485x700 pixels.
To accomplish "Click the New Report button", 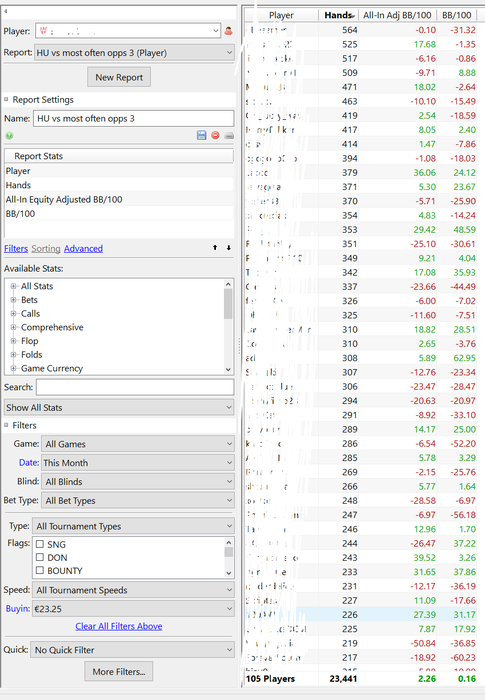I will point(119,77).
